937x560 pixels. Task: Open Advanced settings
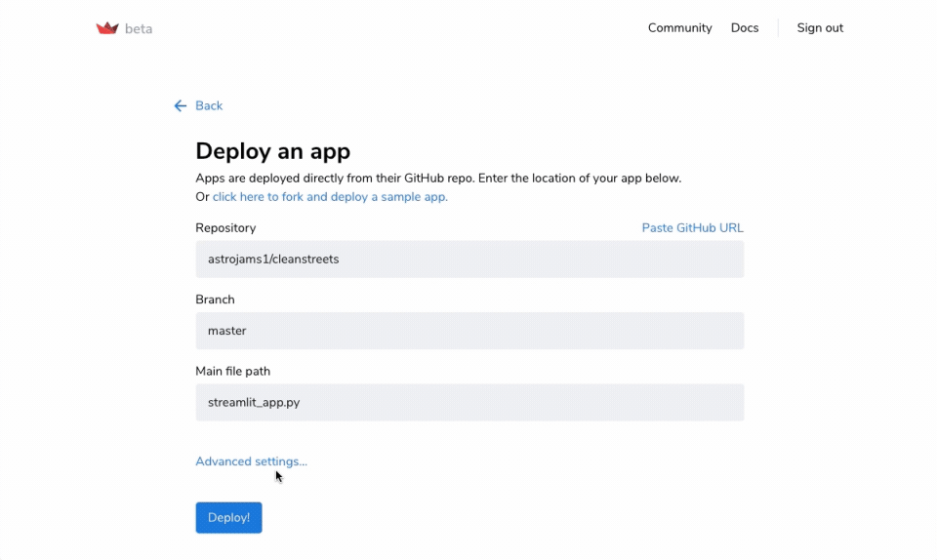click(x=251, y=461)
